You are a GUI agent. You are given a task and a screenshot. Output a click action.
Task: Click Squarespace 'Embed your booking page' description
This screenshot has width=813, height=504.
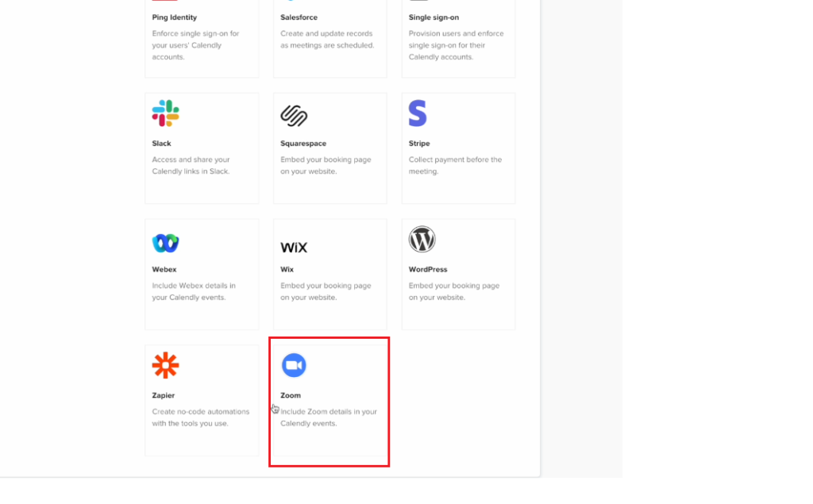326,165
